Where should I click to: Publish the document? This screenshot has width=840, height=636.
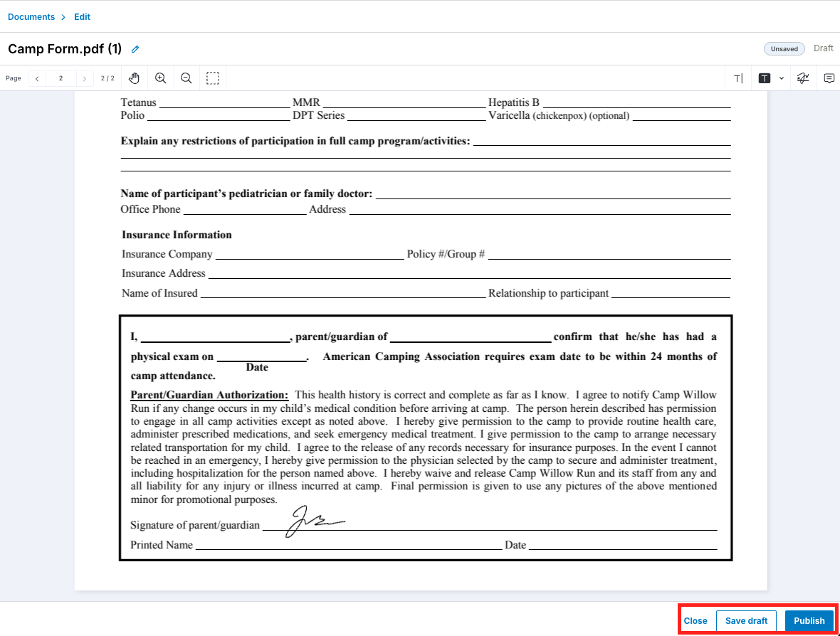point(809,620)
